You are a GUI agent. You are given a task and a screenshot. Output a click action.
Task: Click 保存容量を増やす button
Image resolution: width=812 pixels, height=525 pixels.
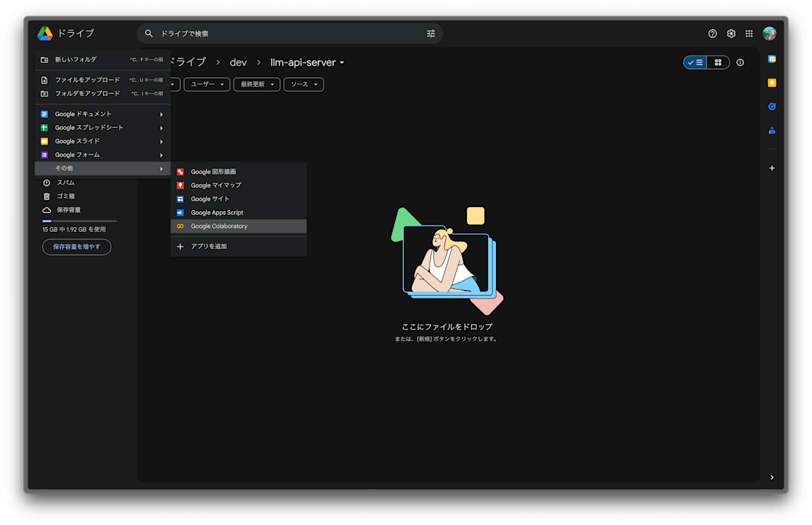(76, 247)
